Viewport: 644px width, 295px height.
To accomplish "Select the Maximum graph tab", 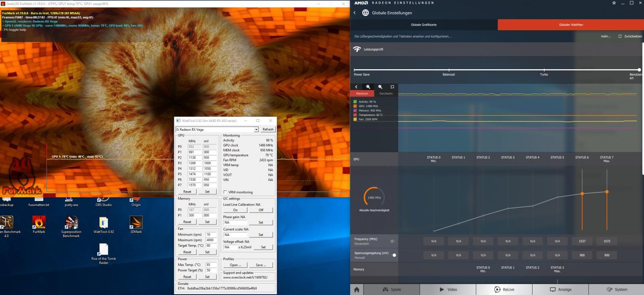I will tap(362, 93).
